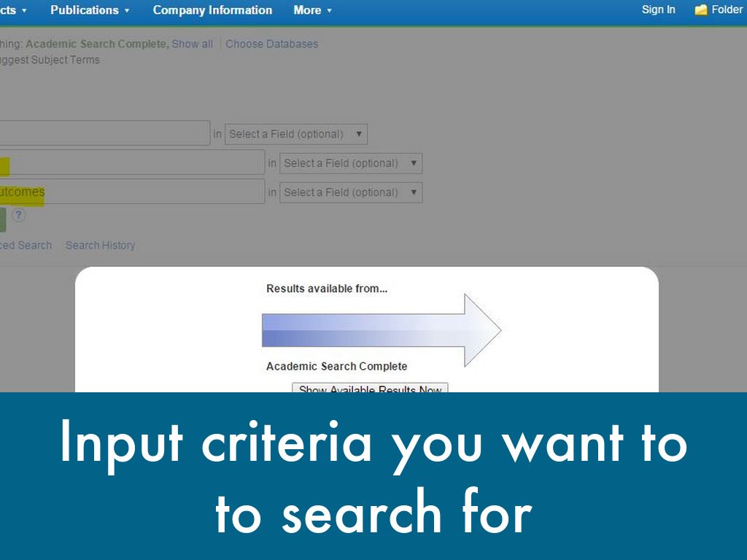Expand the first Select a Field dropdown

(x=295, y=134)
